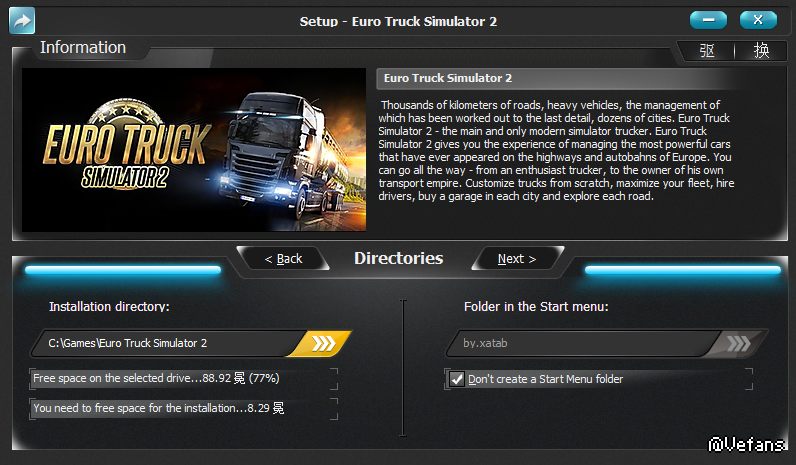Go to Next step of the installer
The height and width of the screenshot is (465, 796).
[x=517, y=259]
